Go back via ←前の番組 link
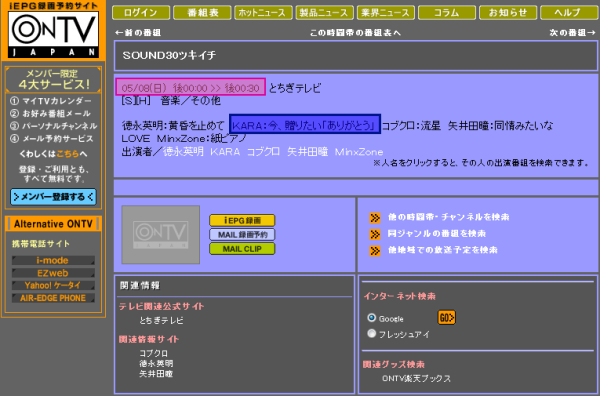This screenshot has height=396, width=600. 138,33
